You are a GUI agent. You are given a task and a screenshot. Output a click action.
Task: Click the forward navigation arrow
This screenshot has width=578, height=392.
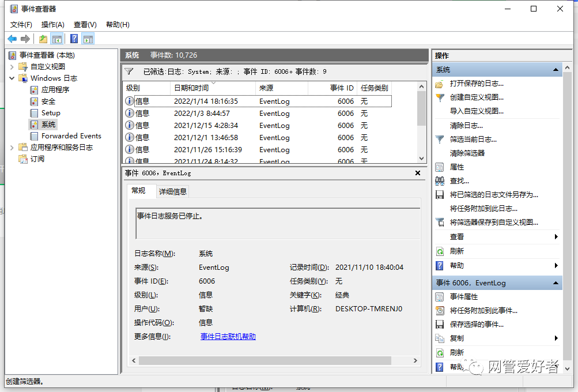pyautogui.click(x=24, y=39)
